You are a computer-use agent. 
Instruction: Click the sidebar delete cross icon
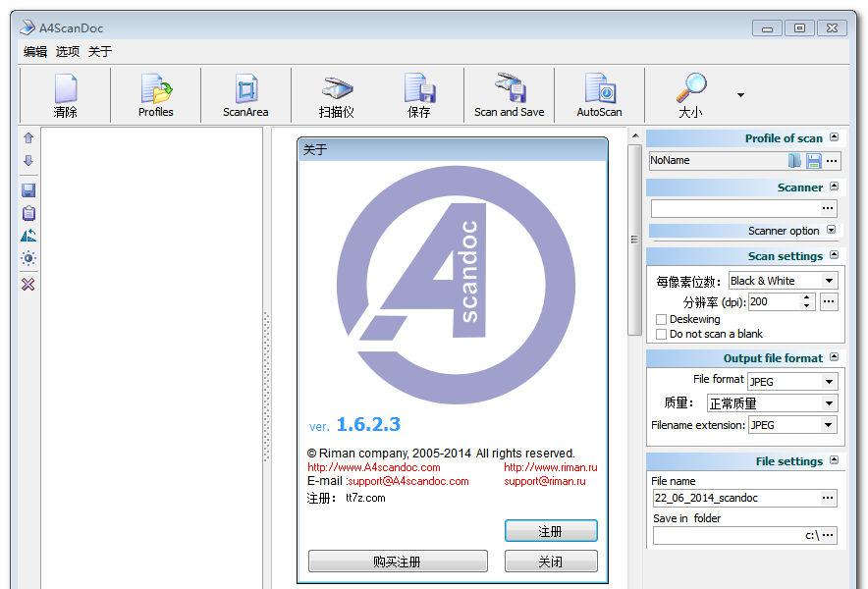pyautogui.click(x=28, y=285)
